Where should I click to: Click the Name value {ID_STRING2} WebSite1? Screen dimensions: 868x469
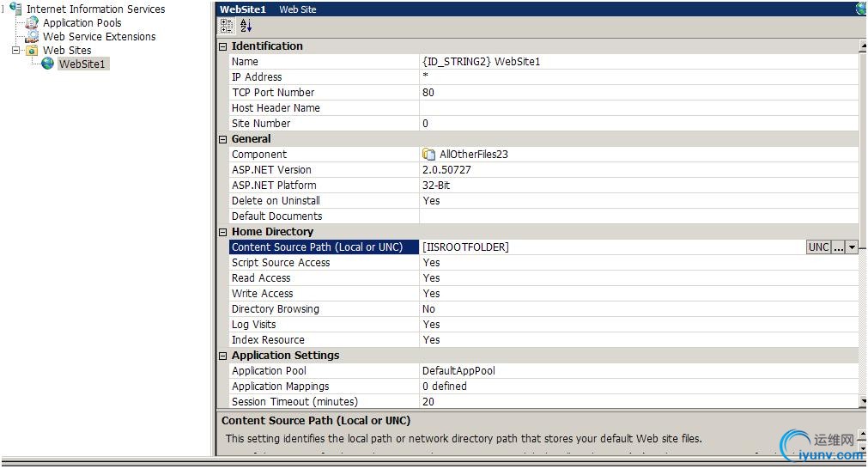pos(481,62)
